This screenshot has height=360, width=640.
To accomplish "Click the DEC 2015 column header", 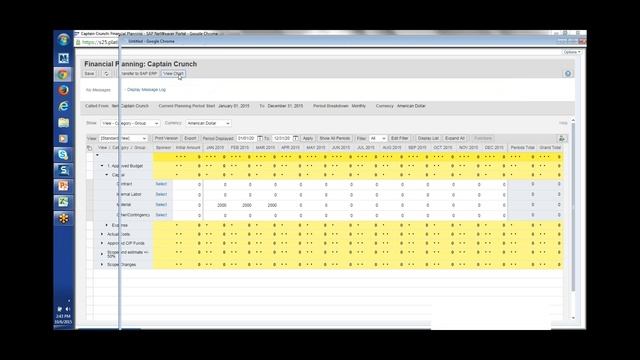I will 494,148.
